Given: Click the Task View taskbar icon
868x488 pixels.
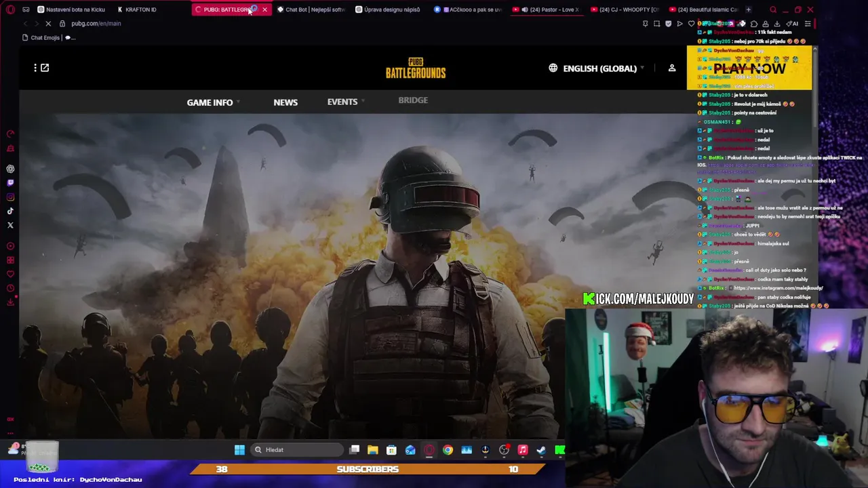Looking at the screenshot, I should (354, 449).
